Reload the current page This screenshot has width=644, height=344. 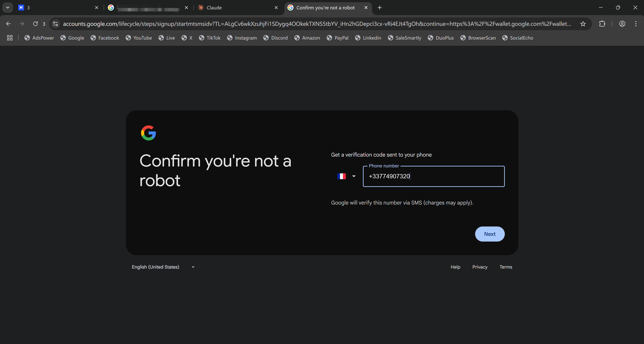click(36, 24)
